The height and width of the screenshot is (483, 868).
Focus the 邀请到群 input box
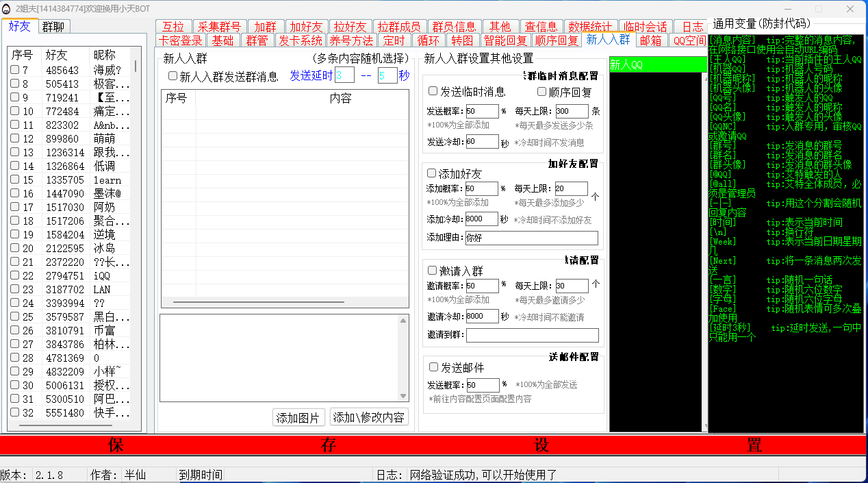pyautogui.click(x=532, y=335)
